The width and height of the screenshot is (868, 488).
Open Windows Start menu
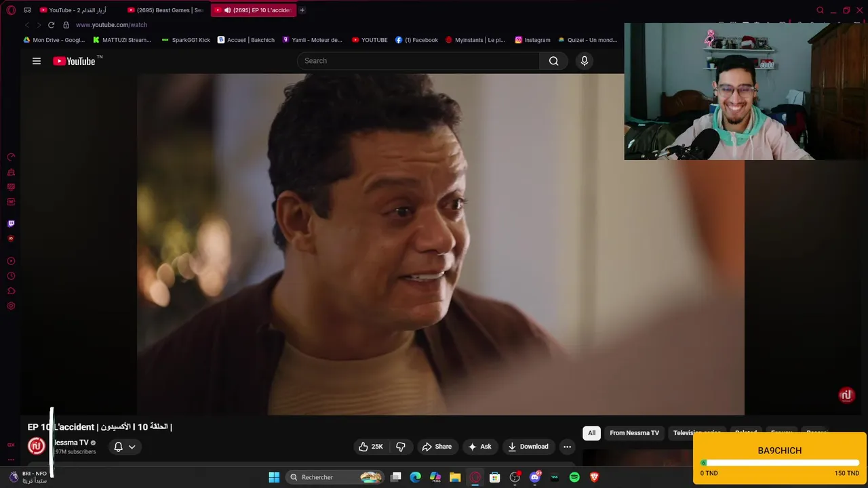click(x=274, y=477)
